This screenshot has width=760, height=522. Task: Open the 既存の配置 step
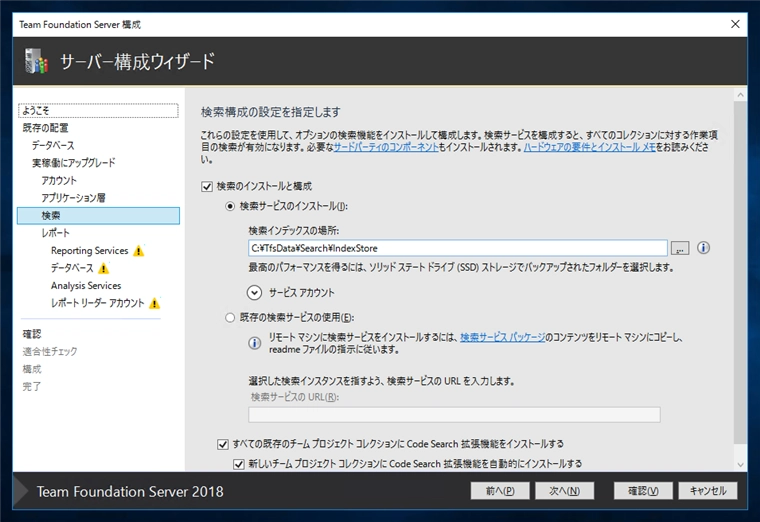tap(46, 128)
